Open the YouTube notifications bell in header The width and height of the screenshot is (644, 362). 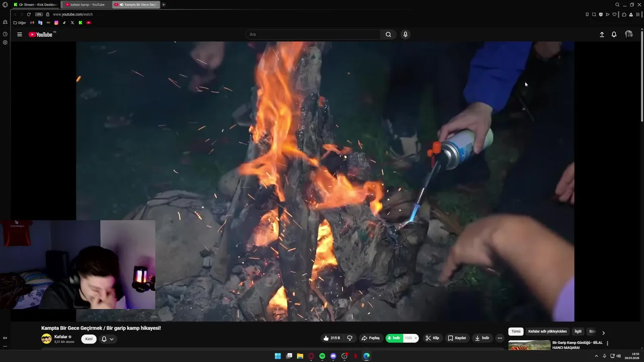614,35
